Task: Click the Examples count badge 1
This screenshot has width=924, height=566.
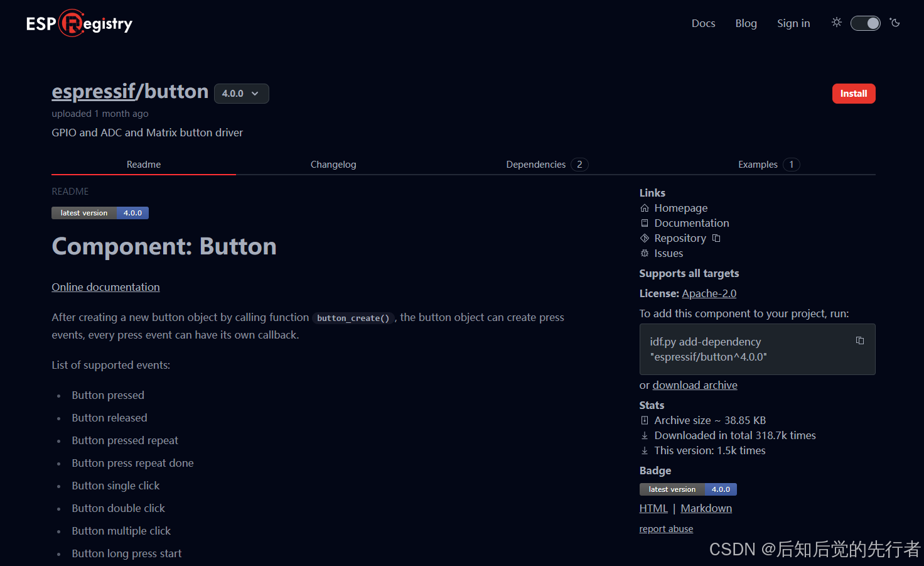Action: pyautogui.click(x=792, y=165)
